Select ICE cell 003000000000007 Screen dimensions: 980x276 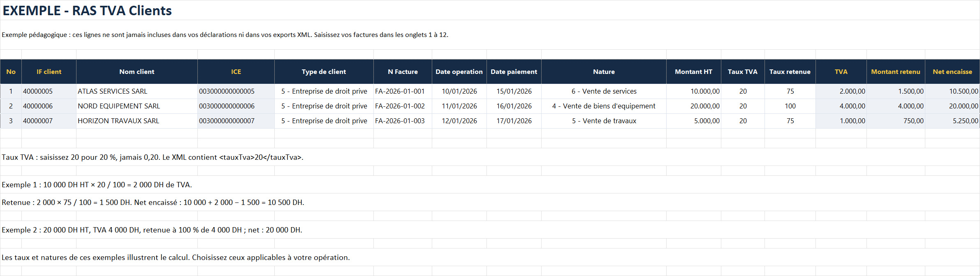236,121
